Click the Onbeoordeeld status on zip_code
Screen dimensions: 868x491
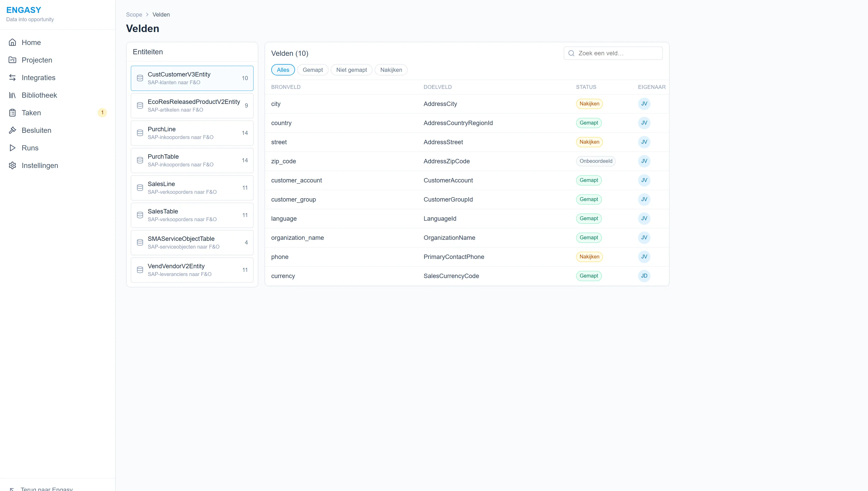596,161
